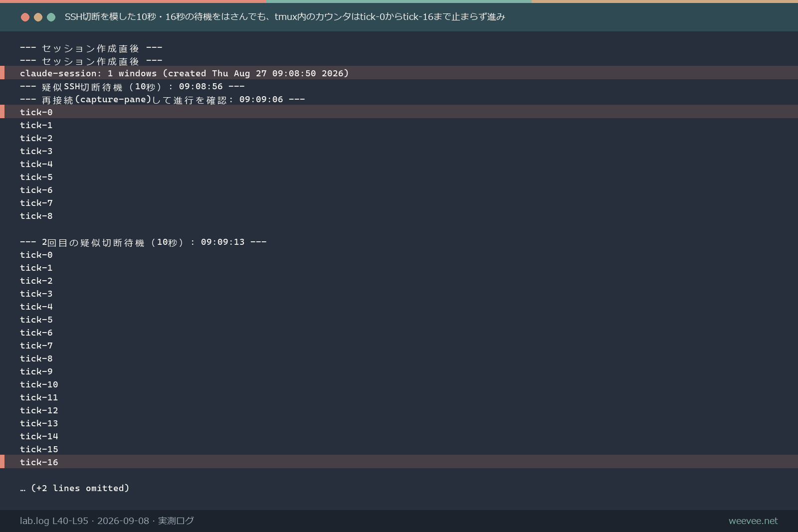Viewport: 798px width, 532px height.
Task: Click the highlighted tick-16 line
Action: [399, 462]
